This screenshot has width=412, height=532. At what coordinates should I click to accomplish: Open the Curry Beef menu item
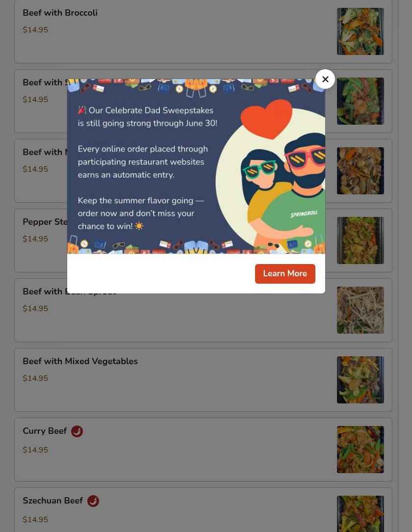click(x=203, y=450)
